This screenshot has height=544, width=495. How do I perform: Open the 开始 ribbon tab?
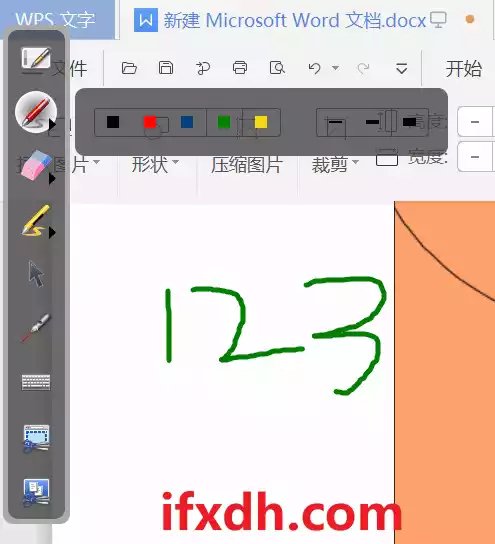pos(464,69)
